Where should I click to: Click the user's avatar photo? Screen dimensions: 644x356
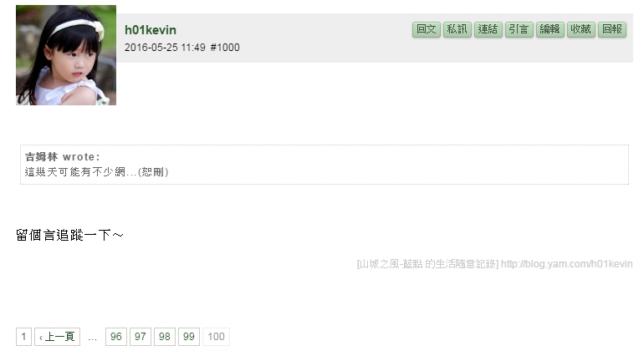(x=66, y=55)
